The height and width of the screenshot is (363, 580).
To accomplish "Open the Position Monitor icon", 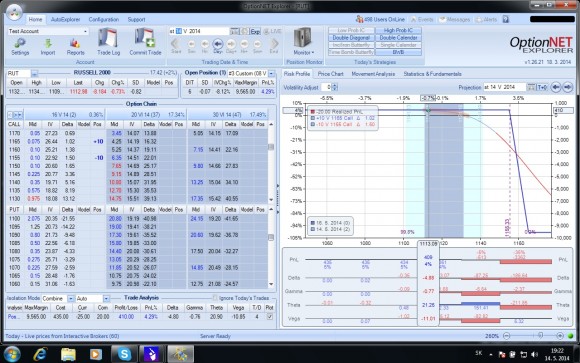I will [303, 41].
